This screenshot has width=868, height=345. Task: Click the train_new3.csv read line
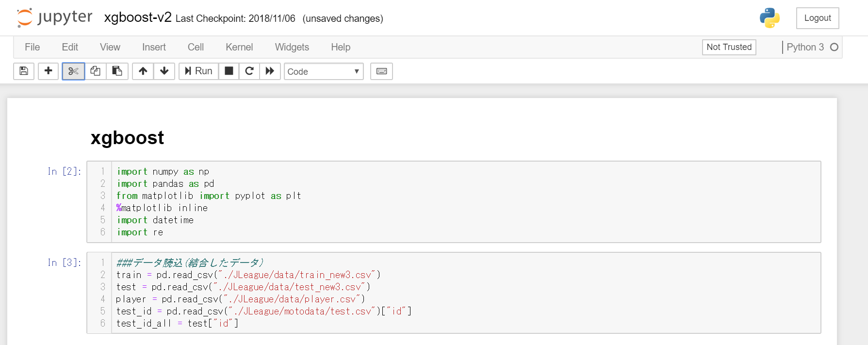[x=248, y=275]
